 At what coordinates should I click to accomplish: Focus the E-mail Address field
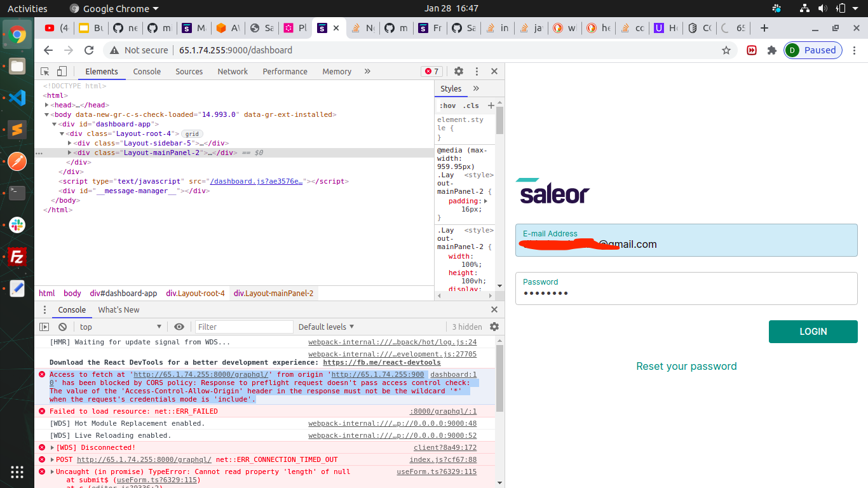pyautogui.click(x=686, y=240)
